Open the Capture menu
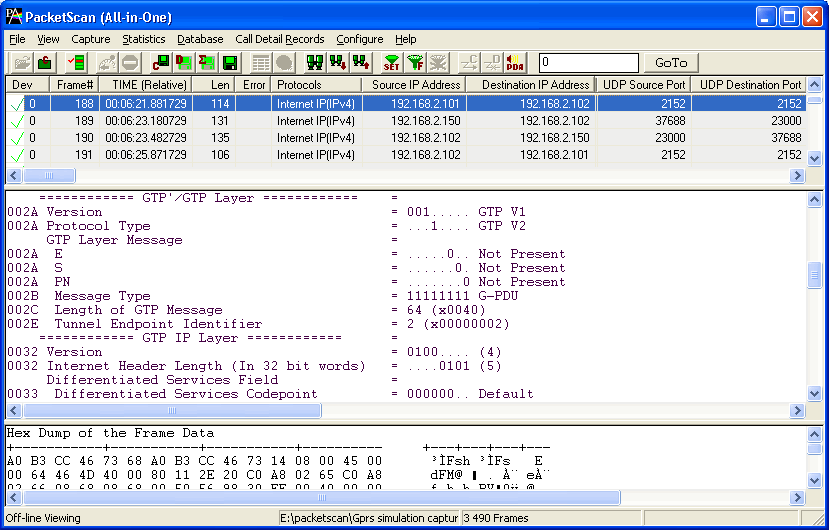Image resolution: width=829 pixels, height=530 pixels. [90, 39]
